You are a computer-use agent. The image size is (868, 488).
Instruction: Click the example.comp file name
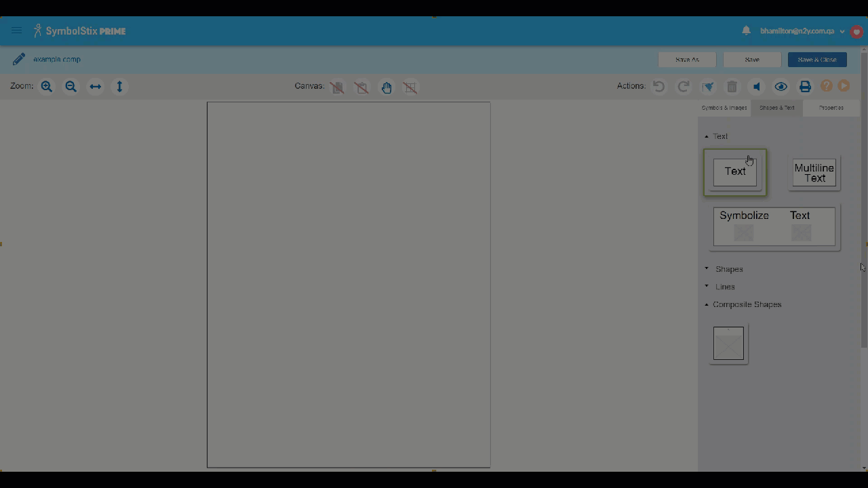click(57, 60)
